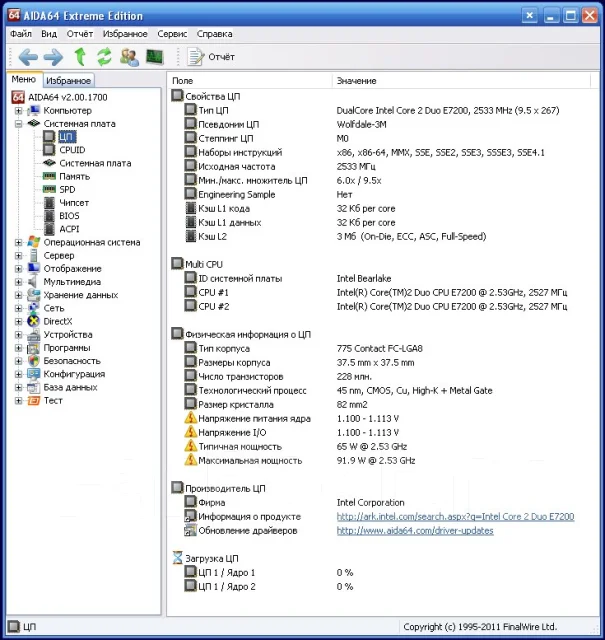Click the Хранение данных drive icon
The width and height of the screenshot is (605, 640).
click(33, 295)
